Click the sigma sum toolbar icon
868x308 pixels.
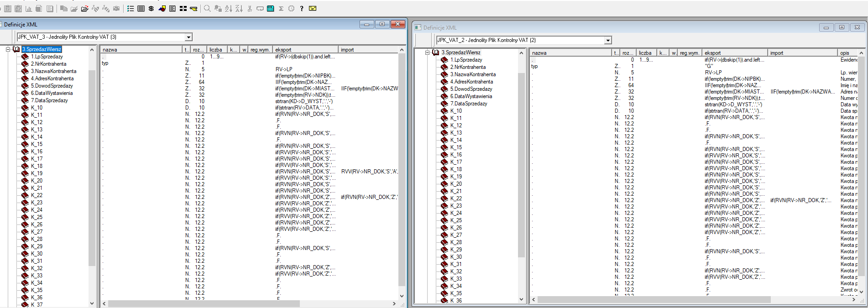click(281, 9)
